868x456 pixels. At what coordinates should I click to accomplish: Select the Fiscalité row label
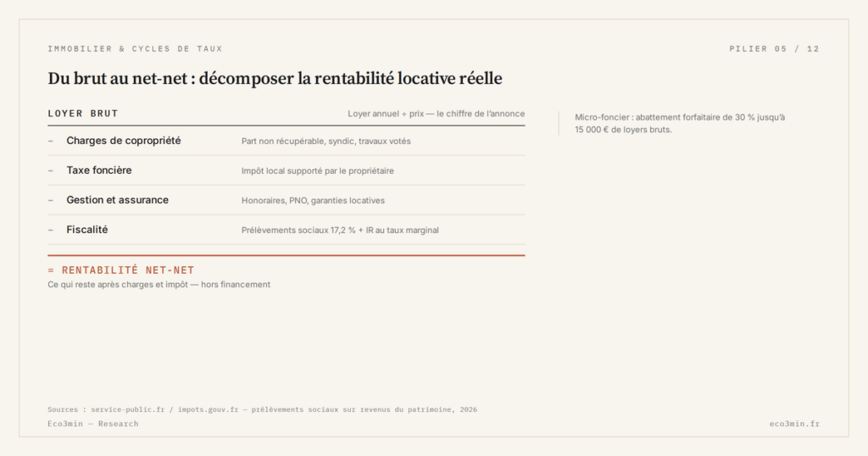[87, 230]
